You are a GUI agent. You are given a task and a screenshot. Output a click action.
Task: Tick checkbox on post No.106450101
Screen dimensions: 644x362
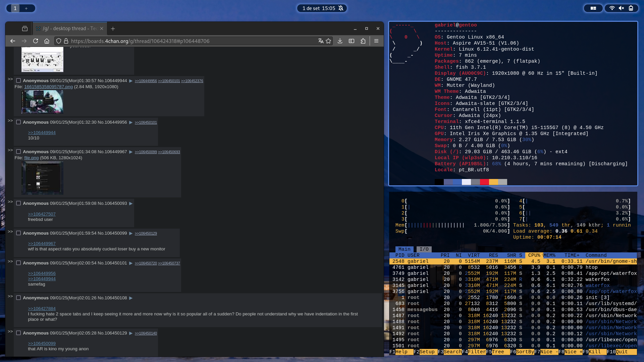coord(18,263)
